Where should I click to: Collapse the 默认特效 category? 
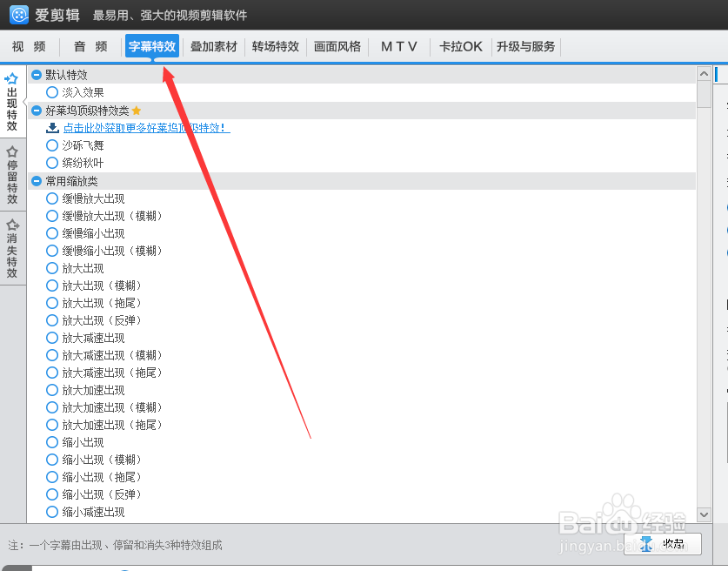pyautogui.click(x=35, y=75)
